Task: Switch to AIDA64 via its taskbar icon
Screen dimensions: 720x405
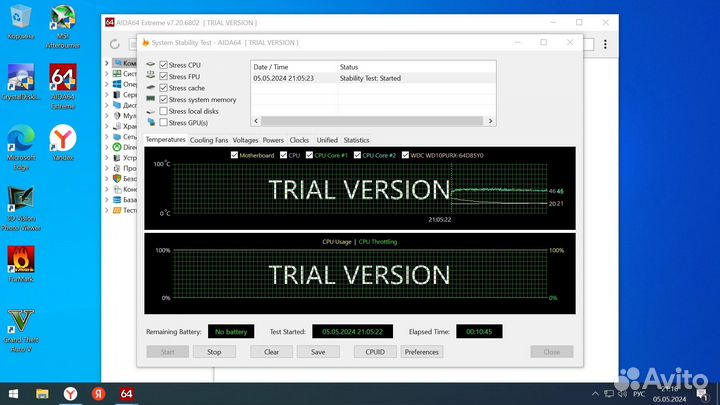Action: pyautogui.click(x=126, y=394)
